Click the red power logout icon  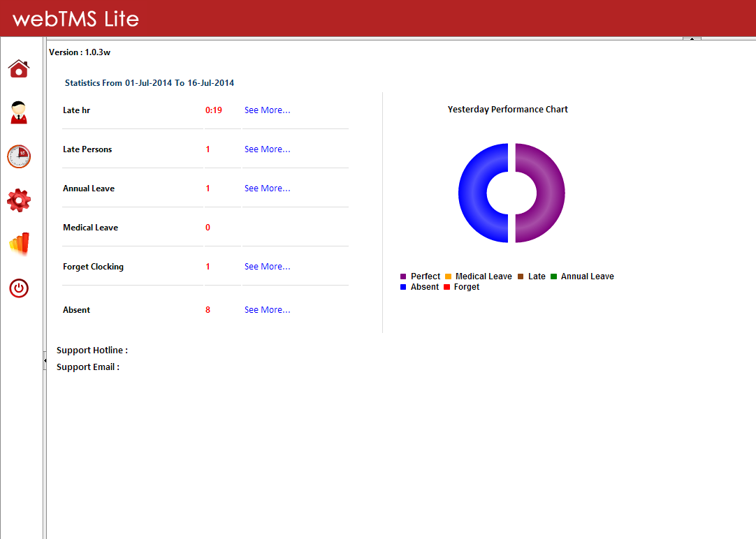point(19,288)
